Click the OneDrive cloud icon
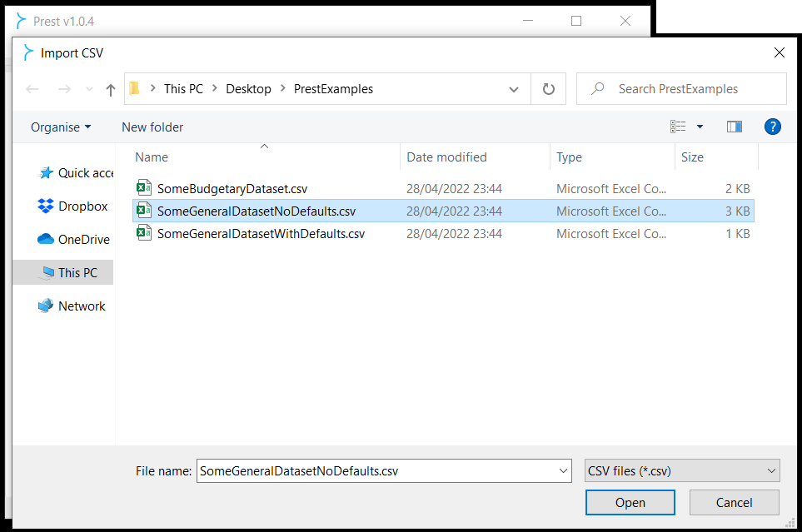 (x=46, y=239)
